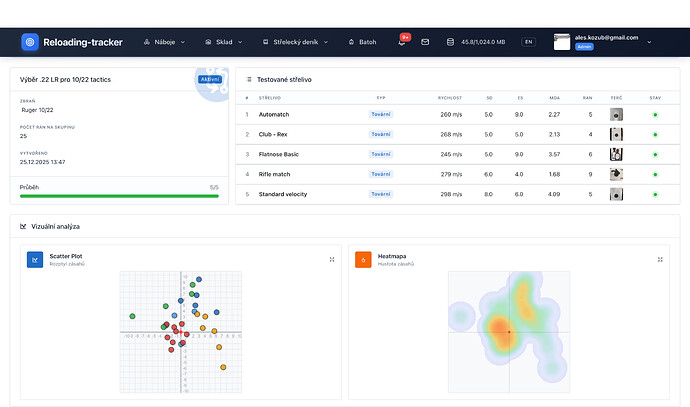Image resolution: width=690 pixels, height=407 pixels.
Task: Open the mail envelope icon
Action: (x=424, y=42)
